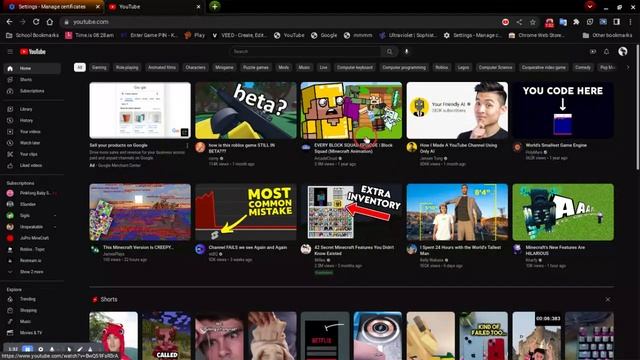
Task: Open Music under Explore in the sidebar
Action: click(32, 322)
